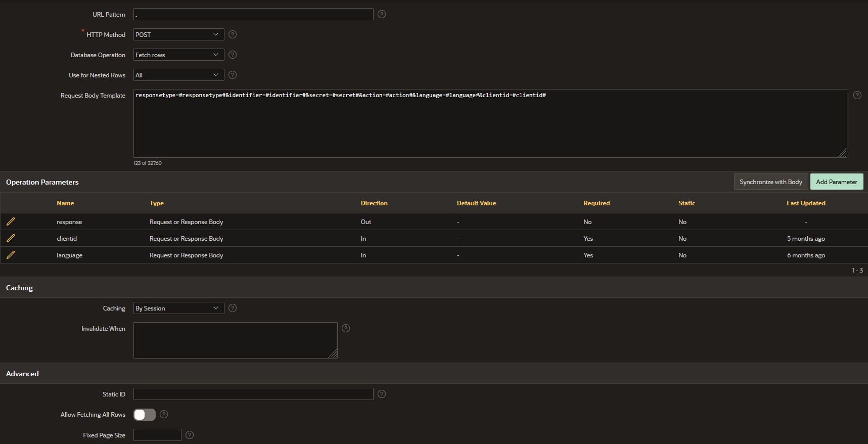Select the 'response' parameter name cell
Screen dimensions: 868x444
point(69,222)
